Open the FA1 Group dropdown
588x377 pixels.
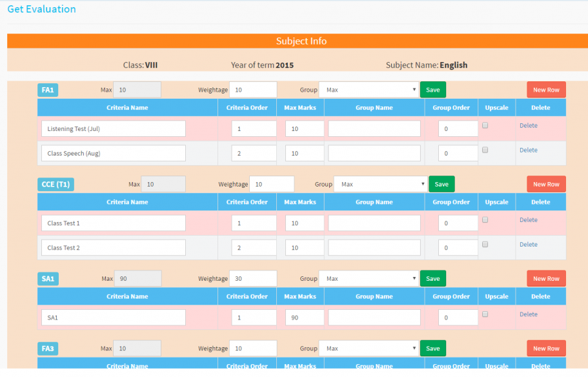click(369, 90)
